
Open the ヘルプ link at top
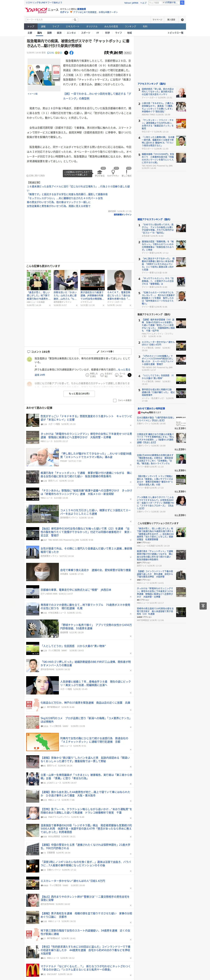pos(143,3)
